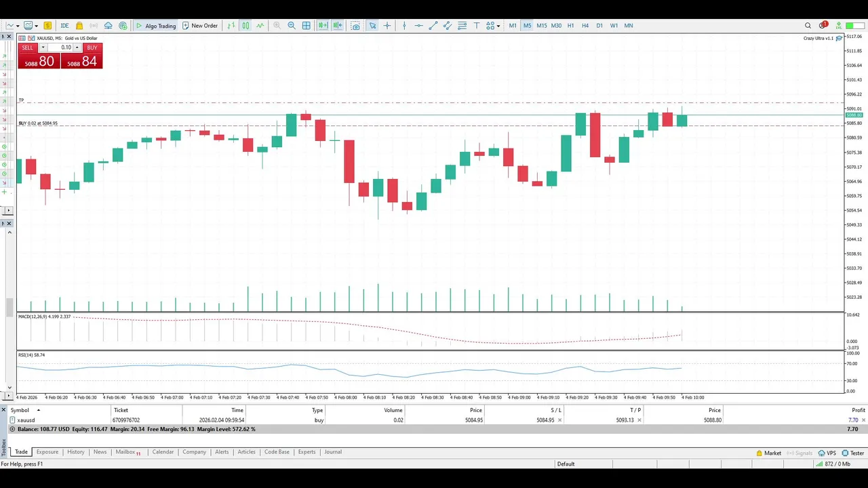Open the Trade tab in Toolbox
Image resolution: width=868 pixels, height=488 pixels.
(21, 452)
